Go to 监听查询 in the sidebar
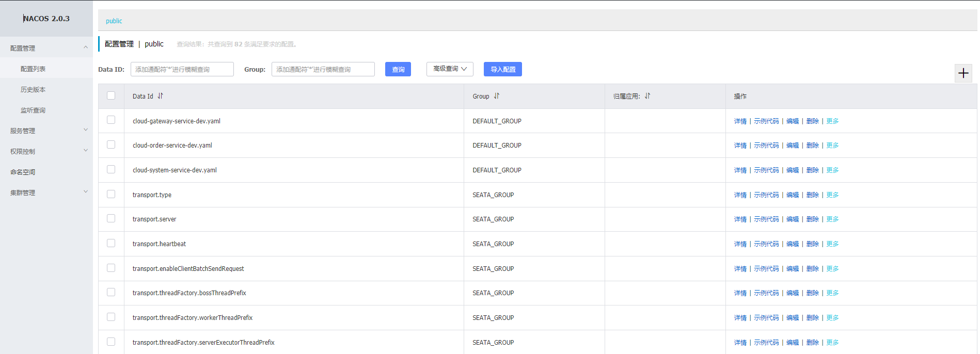The height and width of the screenshot is (354, 980). [x=33, y=110]
